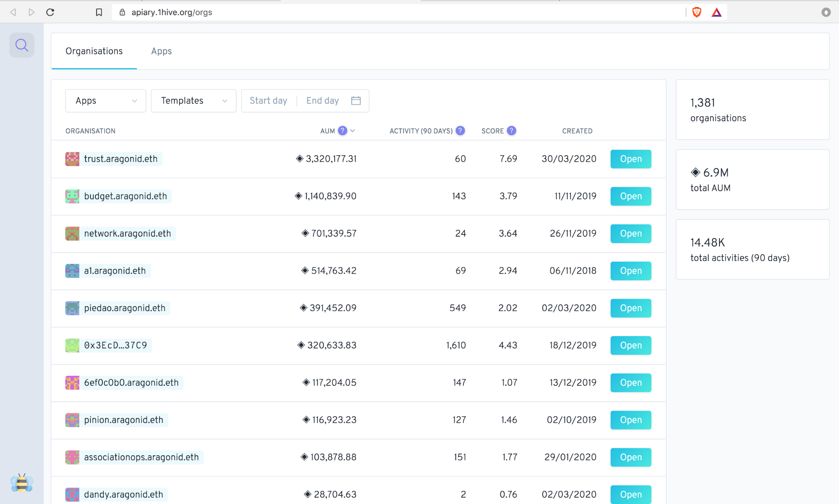Image resolution: width=839 pixels, height=504 pixels.
Task: Click the Activity (90 days) help icon
Action: click(460, 131)
